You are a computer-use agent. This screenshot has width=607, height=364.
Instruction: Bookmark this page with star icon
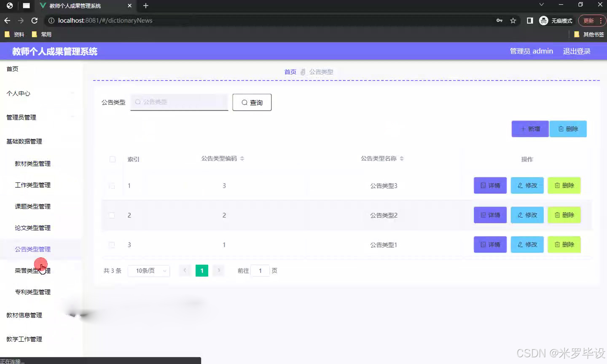pos(513,21)
